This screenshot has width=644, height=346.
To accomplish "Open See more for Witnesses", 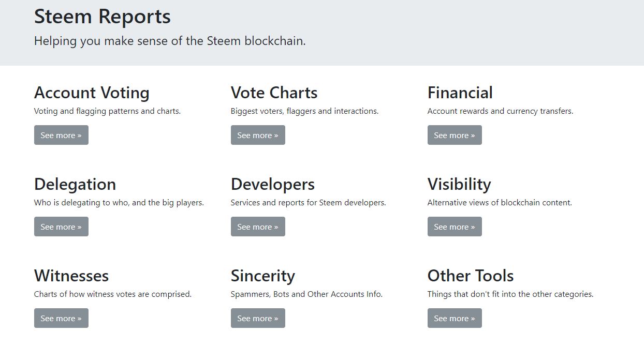I will [61, 318].
